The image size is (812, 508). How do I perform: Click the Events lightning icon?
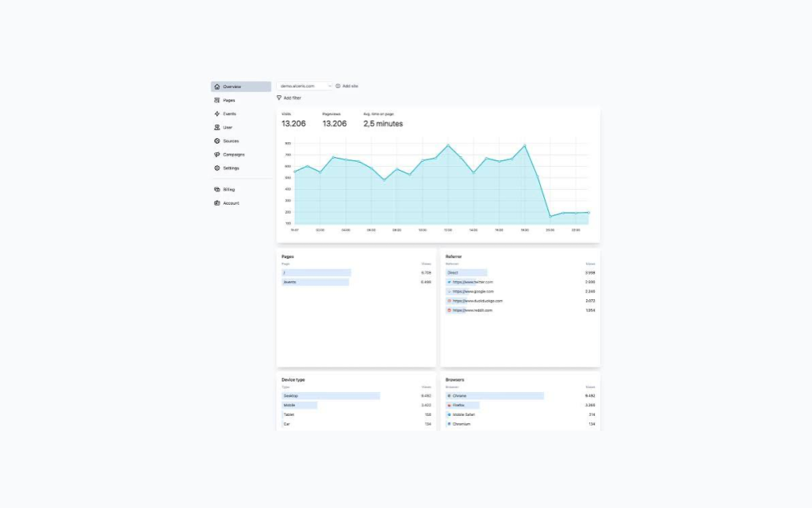click(x=217, y=114)
